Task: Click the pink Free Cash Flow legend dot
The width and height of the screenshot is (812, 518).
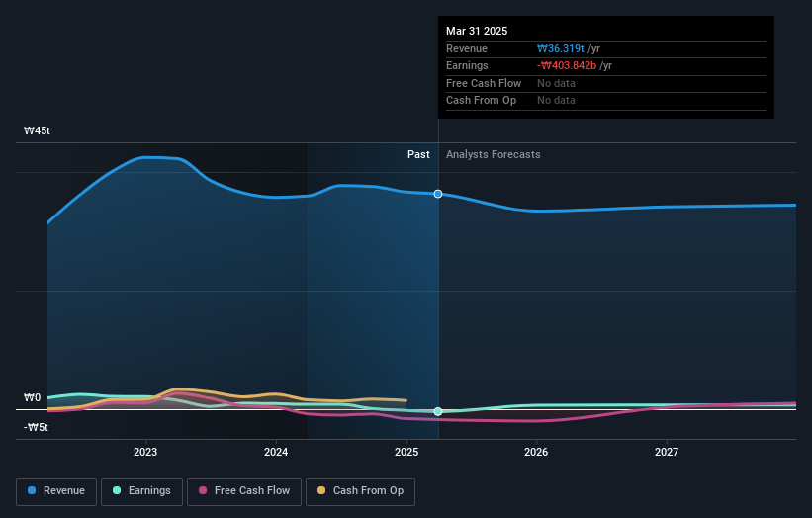Action: (203, 490)
